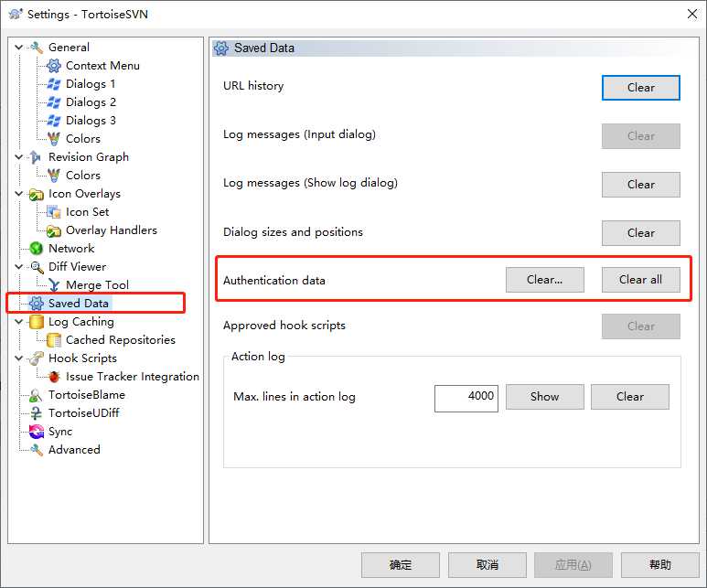Viewport: 707px width, 588px height.
Task: Clear Dialog sizes and positions
Action: [x=641, y=233]
